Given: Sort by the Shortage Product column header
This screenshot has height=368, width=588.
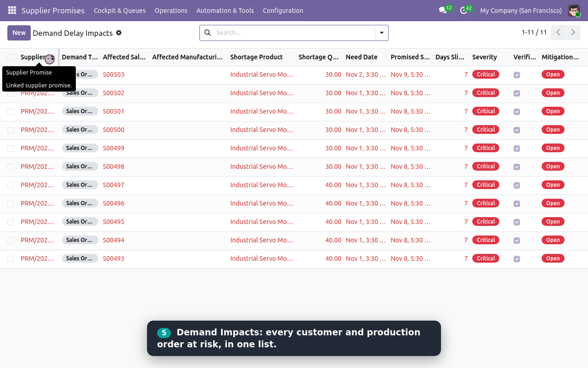Looking at the screenshot, I should pyautogui.click(x=256, y=57).
